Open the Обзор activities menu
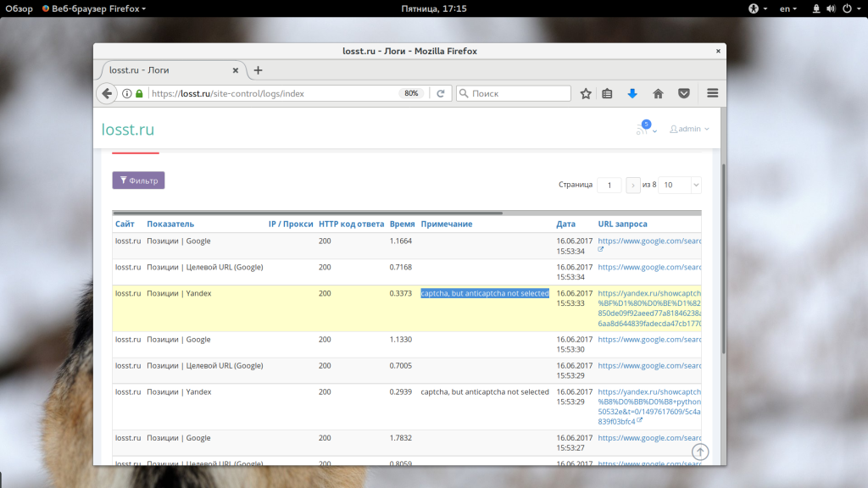The image size is (868, 488). (19, 8)
